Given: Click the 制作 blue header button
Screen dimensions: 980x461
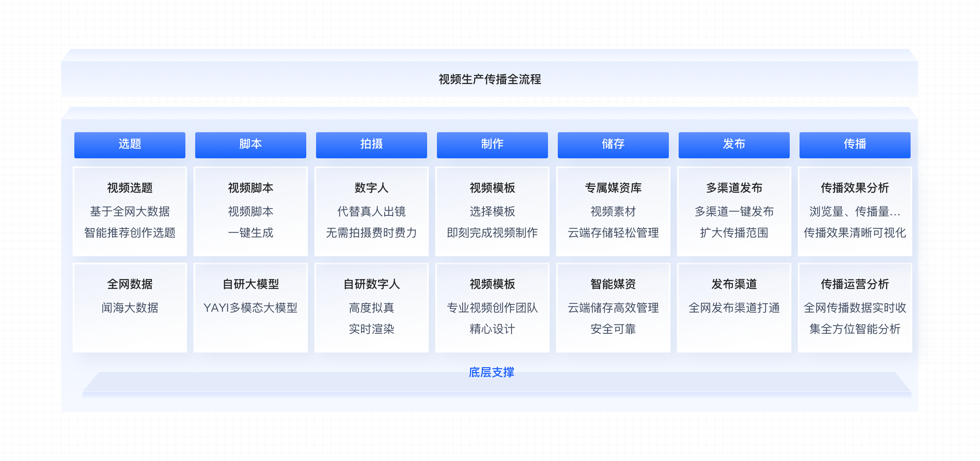Looking at the screenshot, I should 492,144.
